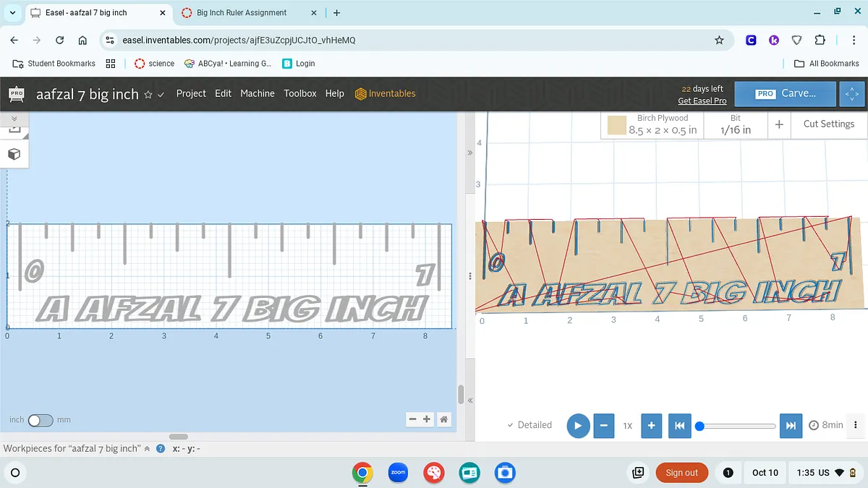Open the Chrome tab search dropdown
Viewport: 868px width, 488px height.
click(x=13, y=13)
